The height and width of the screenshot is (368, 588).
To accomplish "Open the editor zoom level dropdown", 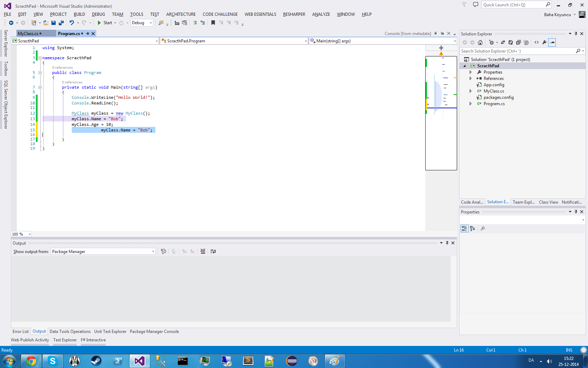I will coord(21,234).
